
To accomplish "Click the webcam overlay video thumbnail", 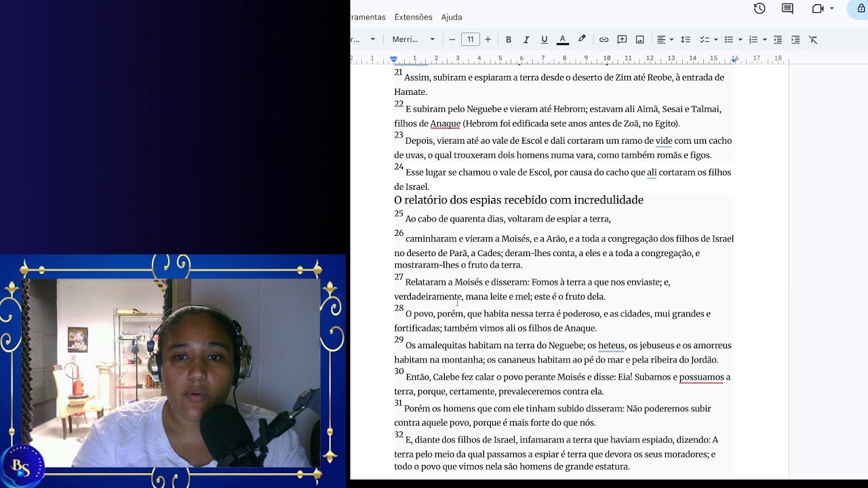I will tap(172, 373).
